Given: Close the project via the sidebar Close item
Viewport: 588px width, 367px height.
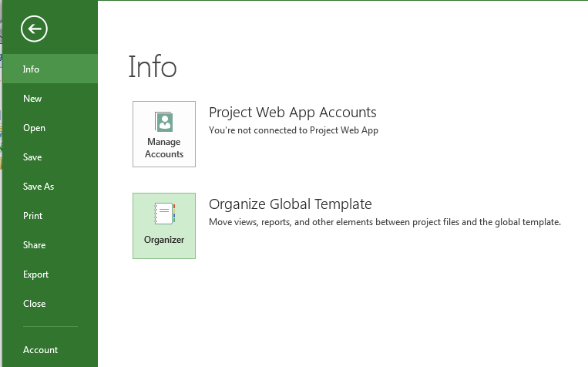Looking at the screenshot, I should 34,304.
